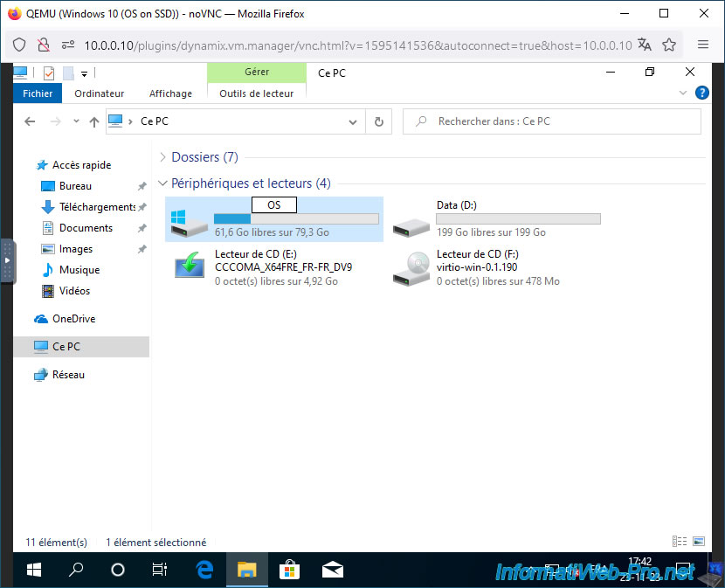Screen dimensions: 725x588
Task: Switch to the Ordinateur tab
Action: point(99,93)
